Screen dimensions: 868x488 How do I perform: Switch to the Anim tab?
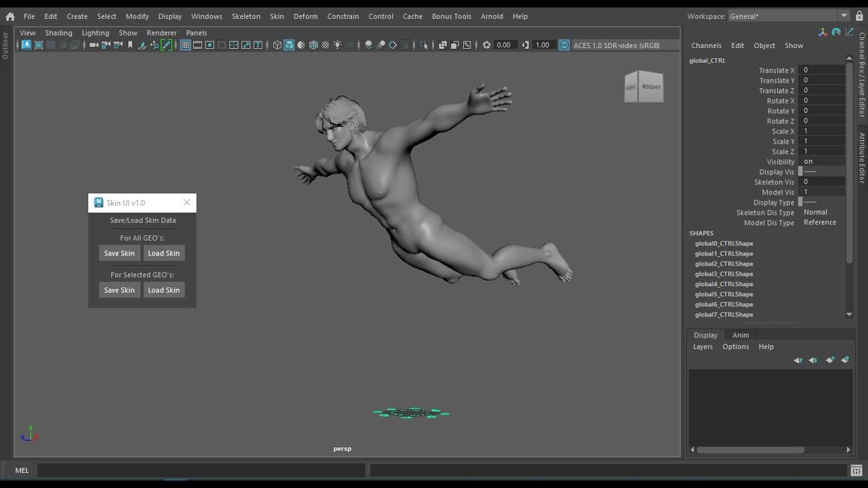[740, 335]
